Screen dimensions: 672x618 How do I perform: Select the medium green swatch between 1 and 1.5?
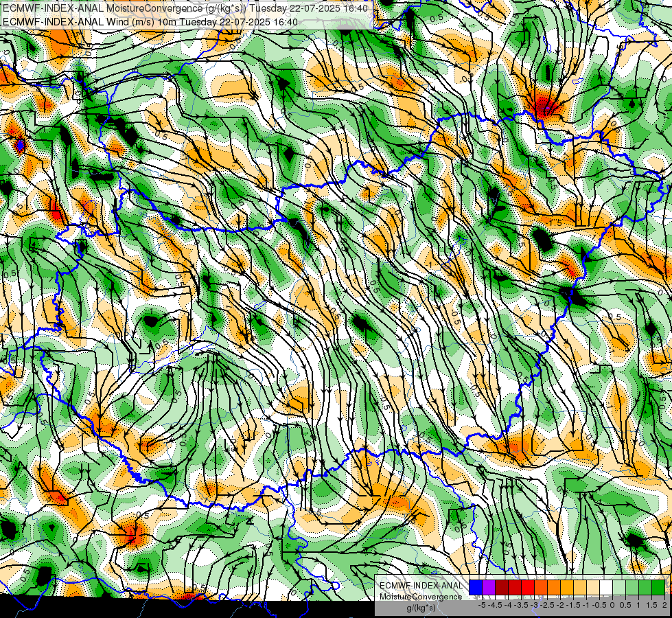tap(645, 587)
